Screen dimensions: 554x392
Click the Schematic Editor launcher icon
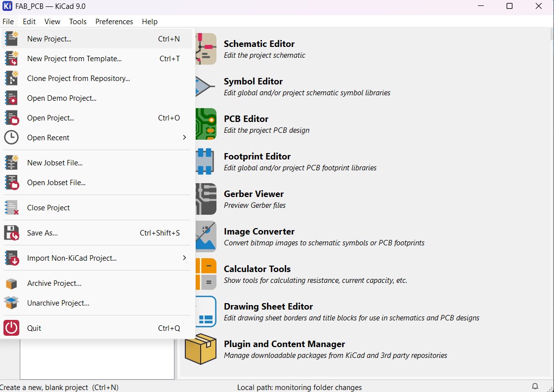(207, 48)
